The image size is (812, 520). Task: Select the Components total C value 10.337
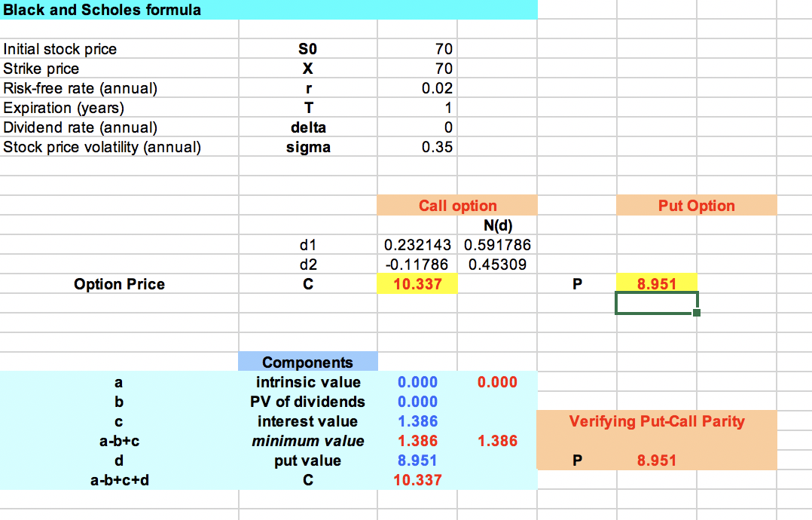[x=417, y=481]
